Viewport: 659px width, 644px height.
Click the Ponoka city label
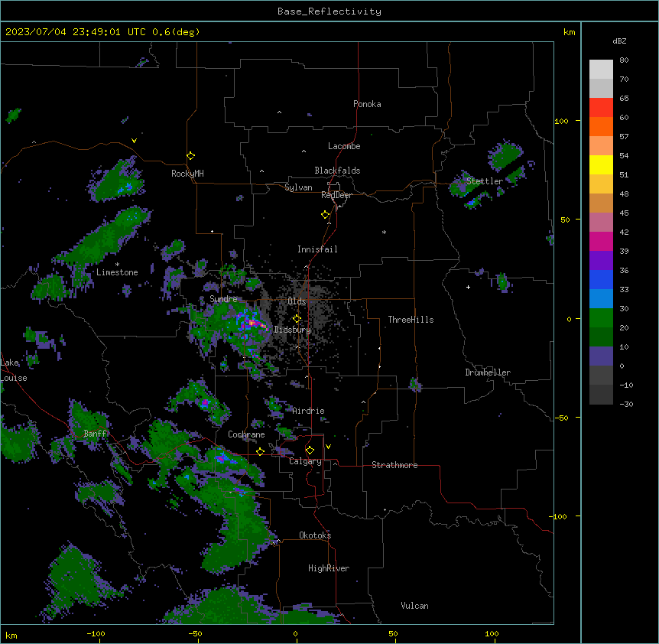pos(367,104)
